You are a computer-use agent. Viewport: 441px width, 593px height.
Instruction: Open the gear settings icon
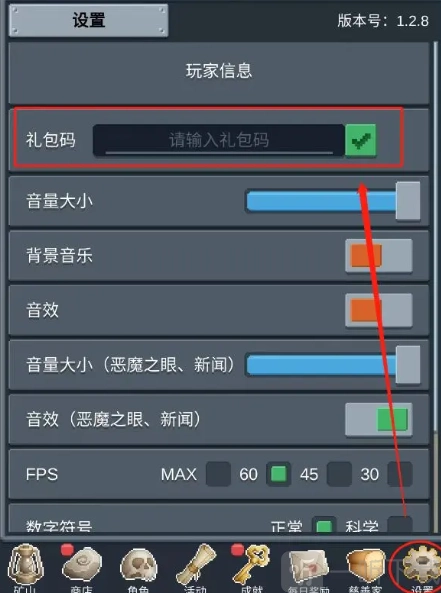pyautogui.click(x=421, y=566)
